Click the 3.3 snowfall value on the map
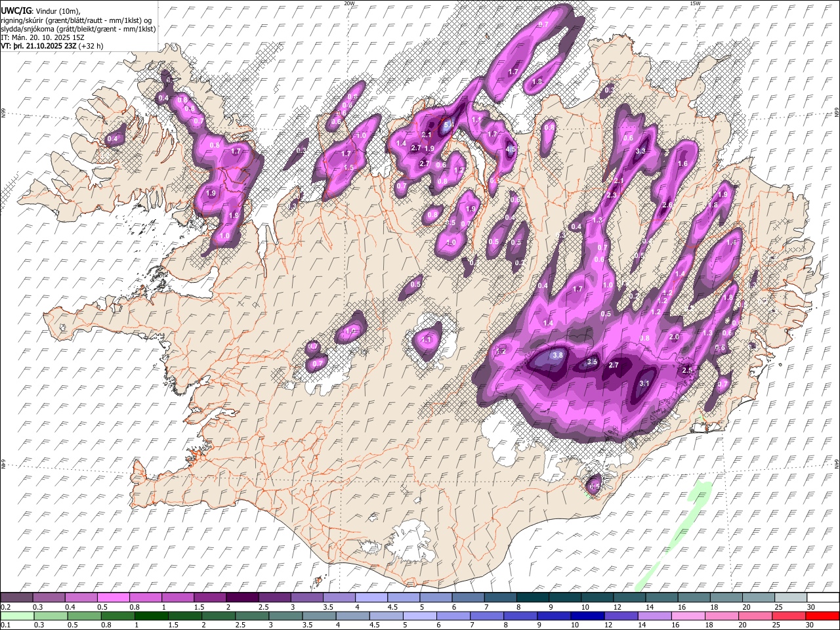 (x=641, y=151)
